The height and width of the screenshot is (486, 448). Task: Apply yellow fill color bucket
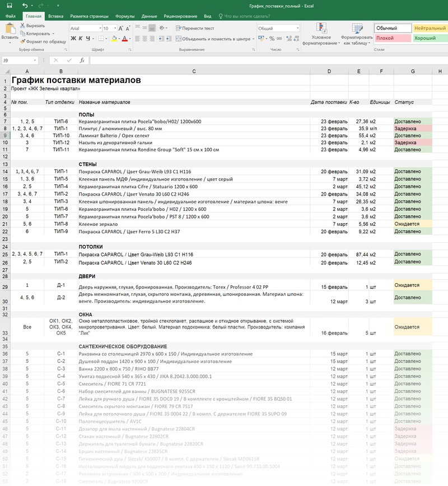coord(114,39)
